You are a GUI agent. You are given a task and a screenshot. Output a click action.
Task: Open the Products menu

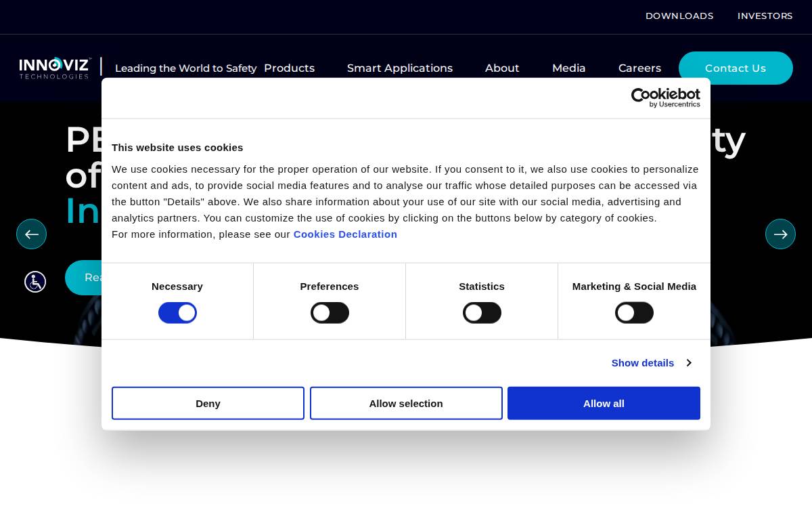[289, 68]
